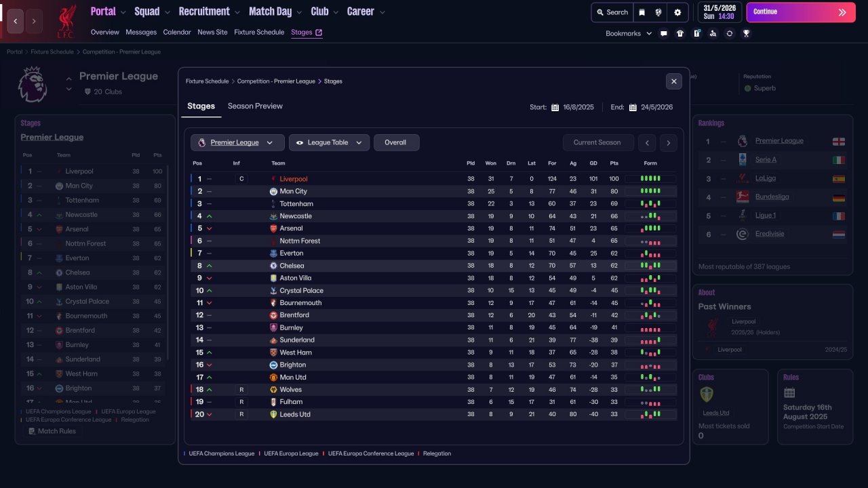Click the Leeds Utd crest in the dialog table
The image size is (868, 488).
click(x=273, y=414)
